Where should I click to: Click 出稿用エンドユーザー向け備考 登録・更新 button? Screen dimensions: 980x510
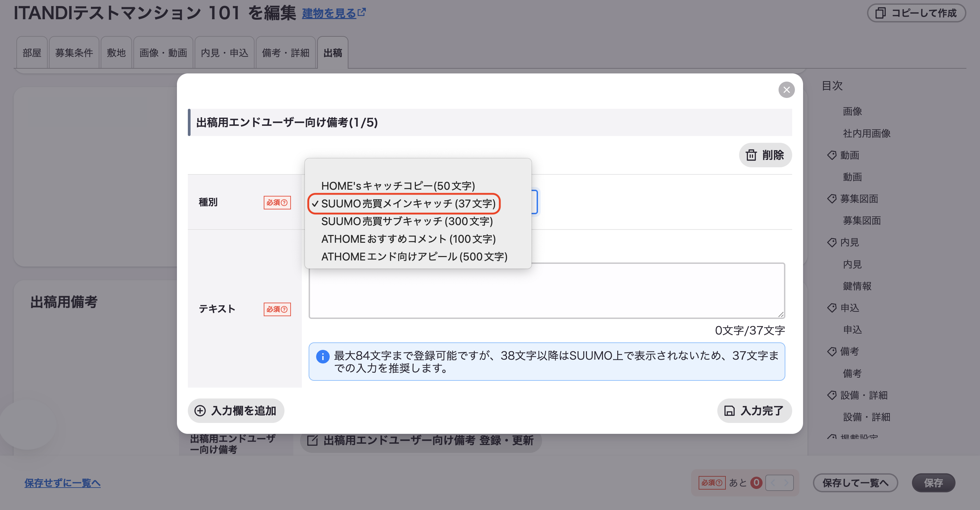(x=421, y=441)
